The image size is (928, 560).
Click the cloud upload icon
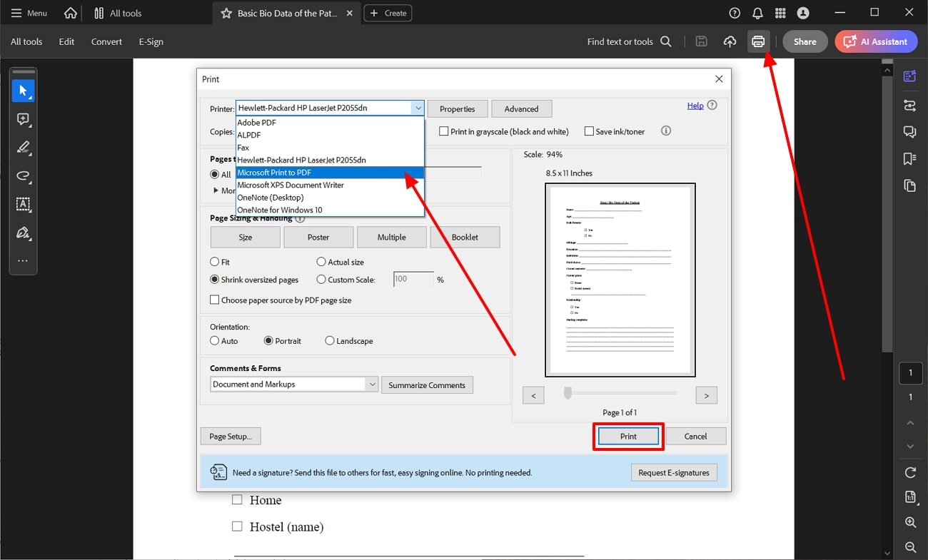(730, 41)
